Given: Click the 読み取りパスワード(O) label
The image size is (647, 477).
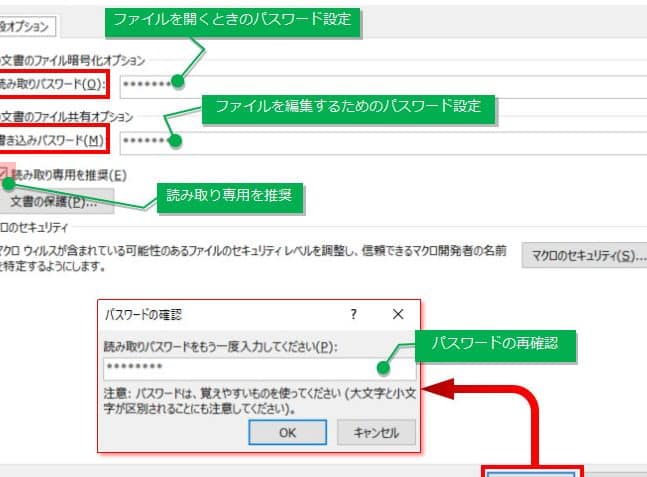Looking at the screenshot, I should point(53,84).
